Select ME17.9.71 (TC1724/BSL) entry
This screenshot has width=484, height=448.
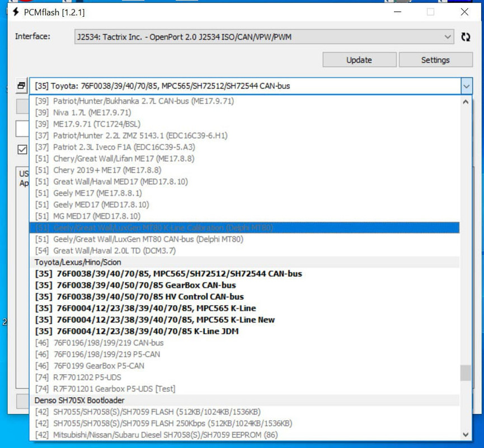[x=244, y=124]
